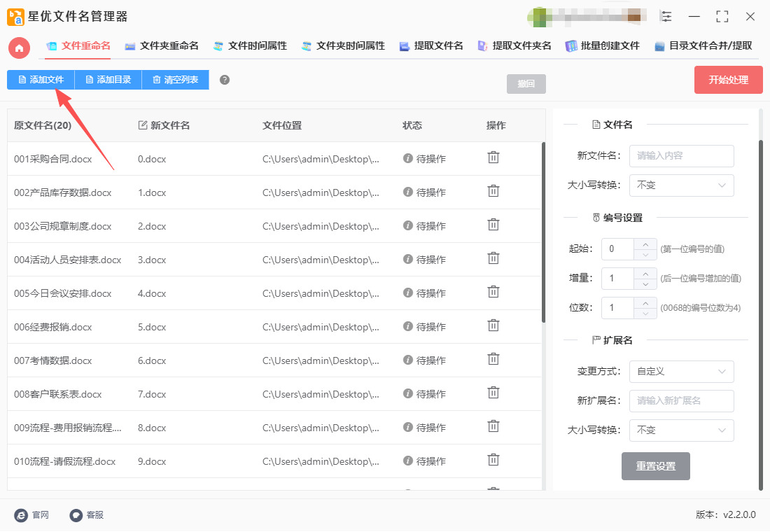Click the settings panel vertical scrollbar

pos(761,314)
